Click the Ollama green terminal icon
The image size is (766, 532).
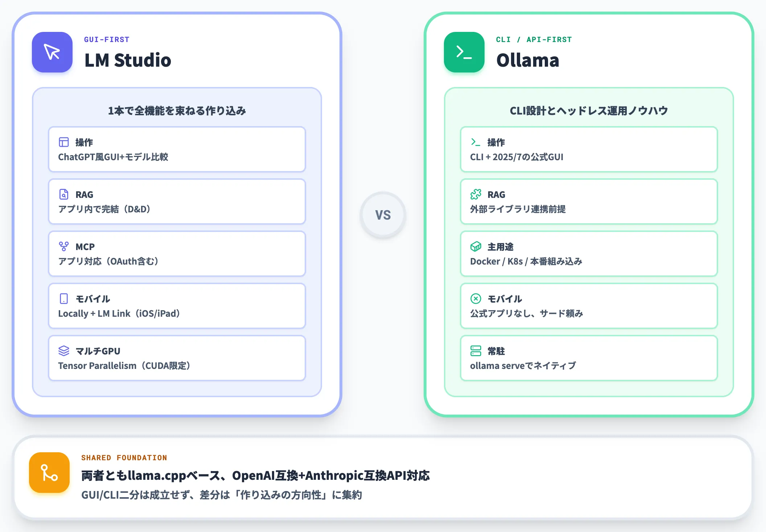click(464, 52)
